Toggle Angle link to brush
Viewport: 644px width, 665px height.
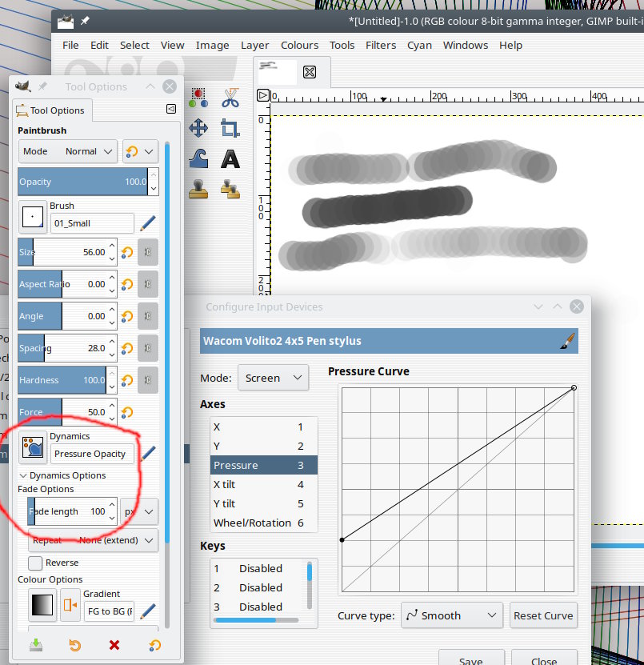coord(148,316)
